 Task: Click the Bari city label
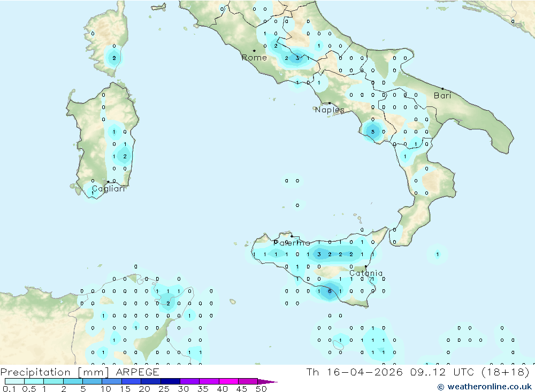442,96
